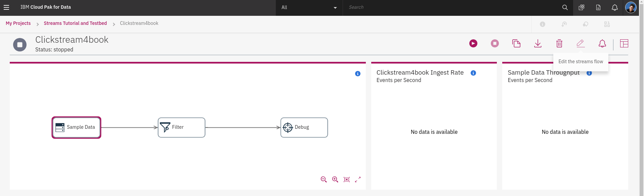Screen dimensions: 644x196
Task: Select the Filter node
Action: (181, 127)
